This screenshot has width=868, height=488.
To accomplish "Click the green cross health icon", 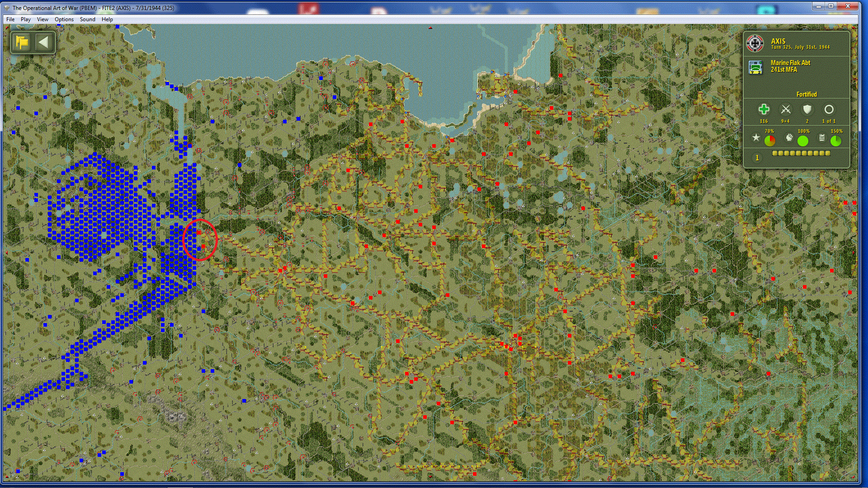I will (x=764, y=109).
